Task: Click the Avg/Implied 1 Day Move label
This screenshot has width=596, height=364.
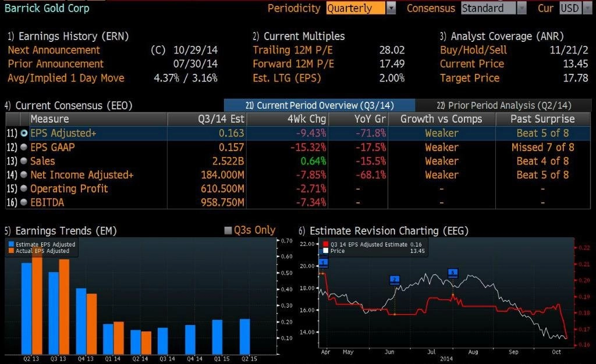Action: [66, 78]
